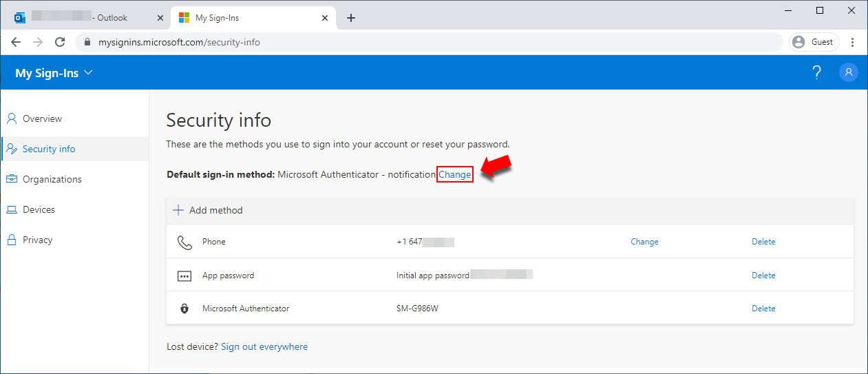This screenshot has width=868, height=374.
Task: Click the Overview person icon
Action: pos(12,118)
